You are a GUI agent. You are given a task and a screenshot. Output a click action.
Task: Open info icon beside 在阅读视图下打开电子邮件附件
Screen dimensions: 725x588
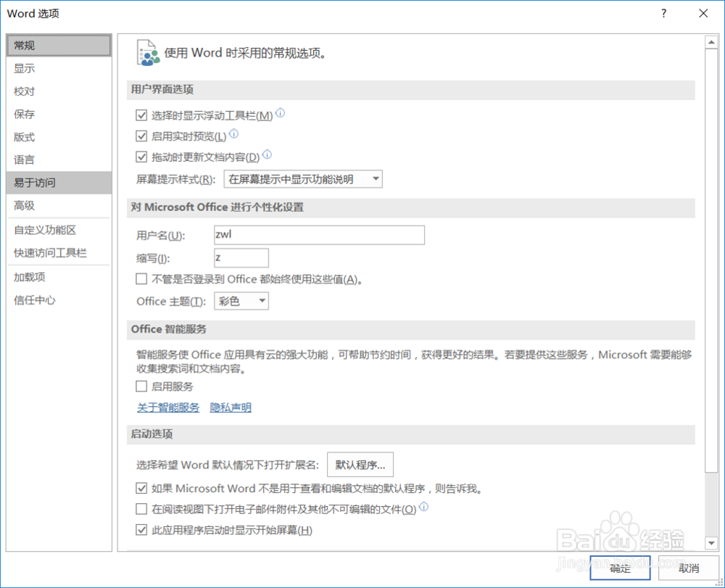pyautogui.click(x=423, y=507)
